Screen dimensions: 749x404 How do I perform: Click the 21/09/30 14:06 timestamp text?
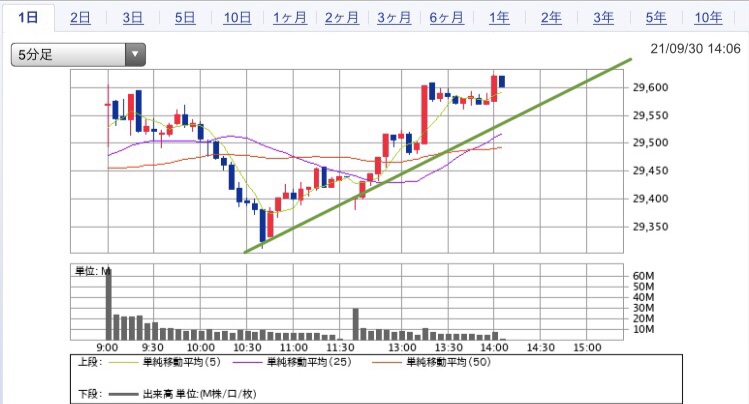pyautogui.click(x=695, y=48)
